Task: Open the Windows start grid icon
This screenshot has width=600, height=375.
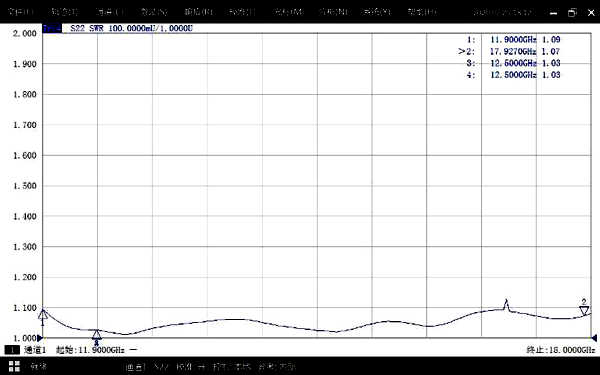Action: tap(14, 366)
